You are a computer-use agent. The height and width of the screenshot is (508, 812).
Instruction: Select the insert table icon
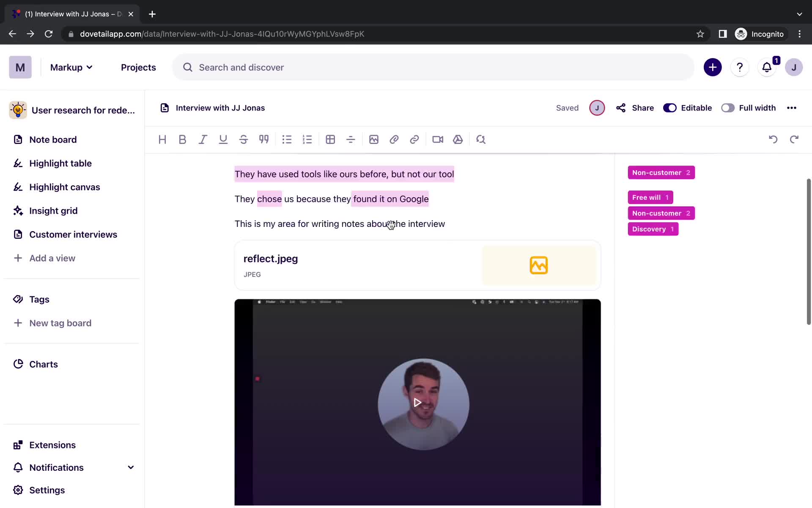point(330,139)
